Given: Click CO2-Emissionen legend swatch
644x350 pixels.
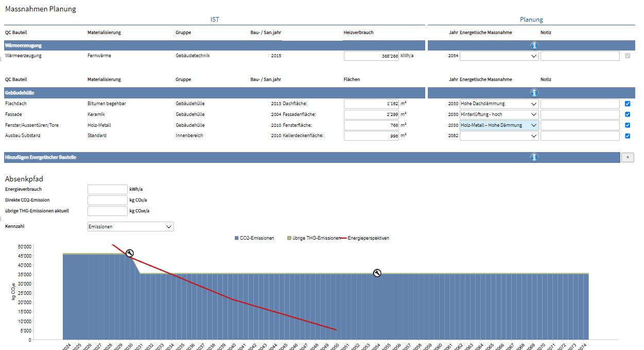Looking at the screenshot, I should tap(236, 238).
